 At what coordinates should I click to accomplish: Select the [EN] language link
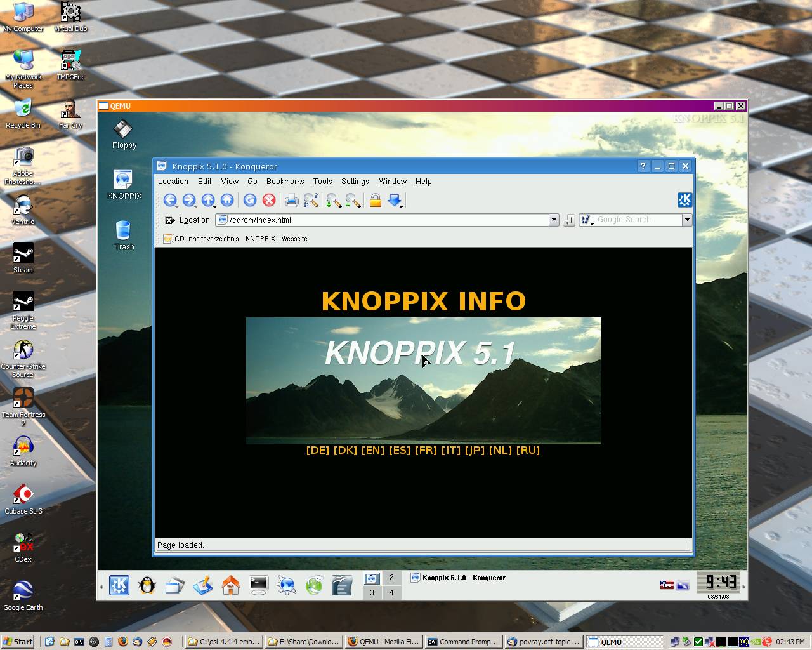pyautogui.click(x=372, y=450)
